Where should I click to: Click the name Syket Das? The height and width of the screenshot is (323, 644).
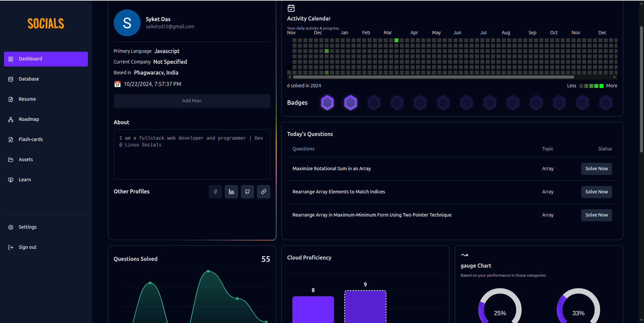point(158,19)
